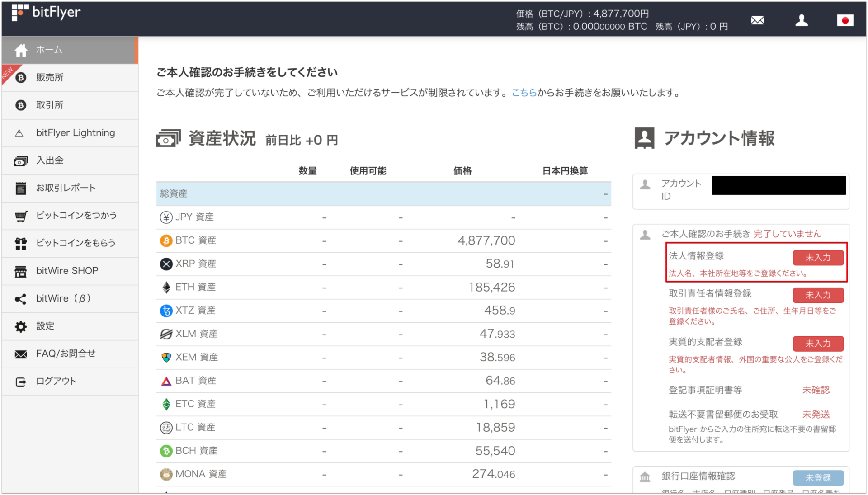Select the 入出金 menu item
This screenshot has width=868, height=495.
point(50,160)
